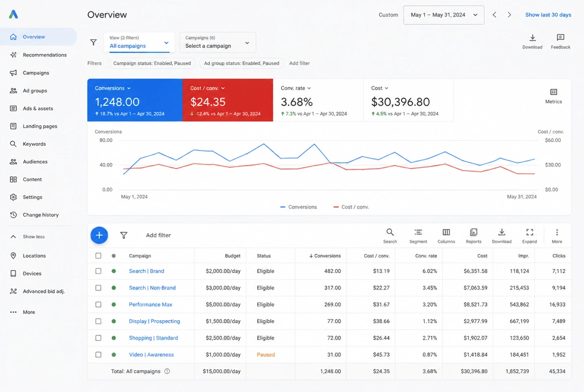Image resolution: width=584 pixels, height=392 pixels.
Task: Open the Performance Max campaign link
Action: 151,304
